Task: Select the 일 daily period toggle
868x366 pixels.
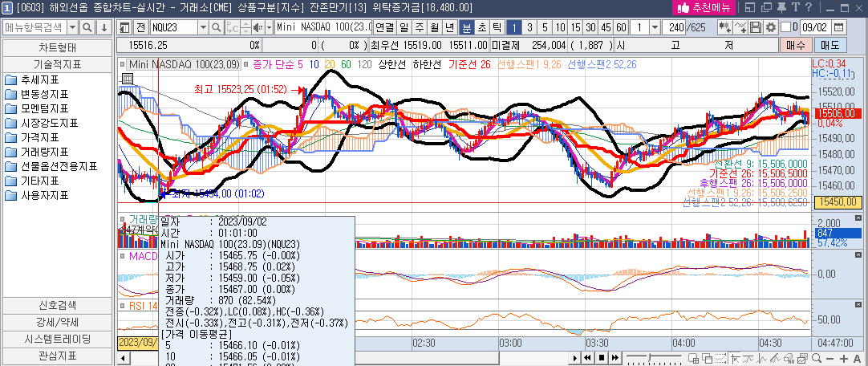Action: click(404, 27)
